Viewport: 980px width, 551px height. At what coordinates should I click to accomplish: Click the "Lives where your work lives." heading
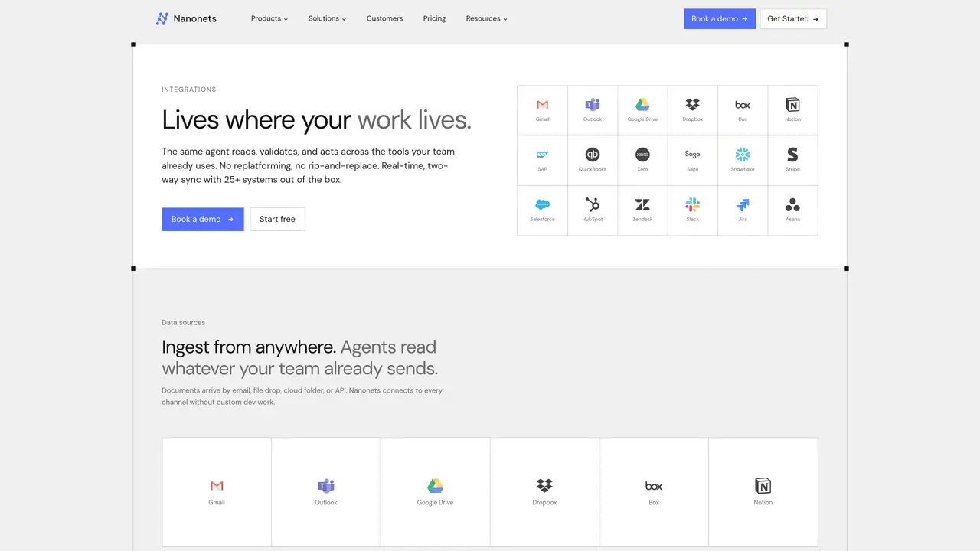317,120
